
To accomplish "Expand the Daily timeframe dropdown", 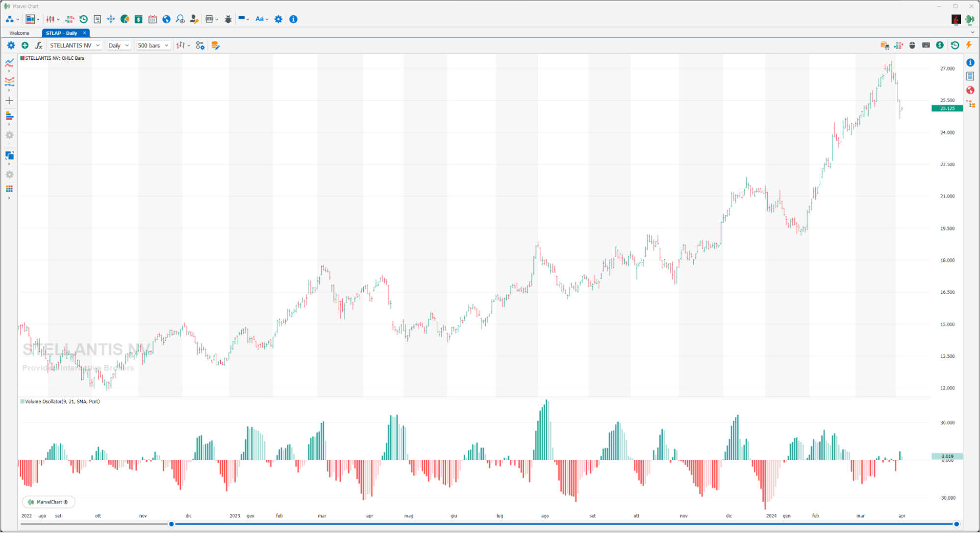I will 119,46.
